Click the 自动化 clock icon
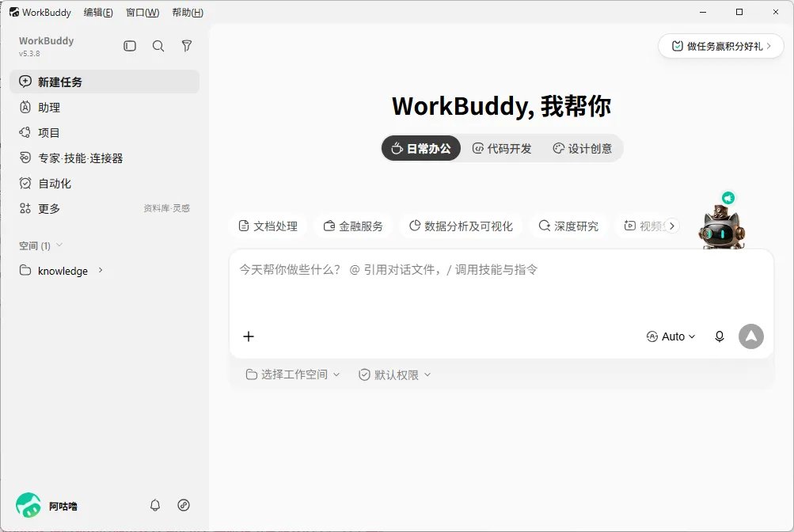This screenshot has height=532, width=794. coord(25,183)
